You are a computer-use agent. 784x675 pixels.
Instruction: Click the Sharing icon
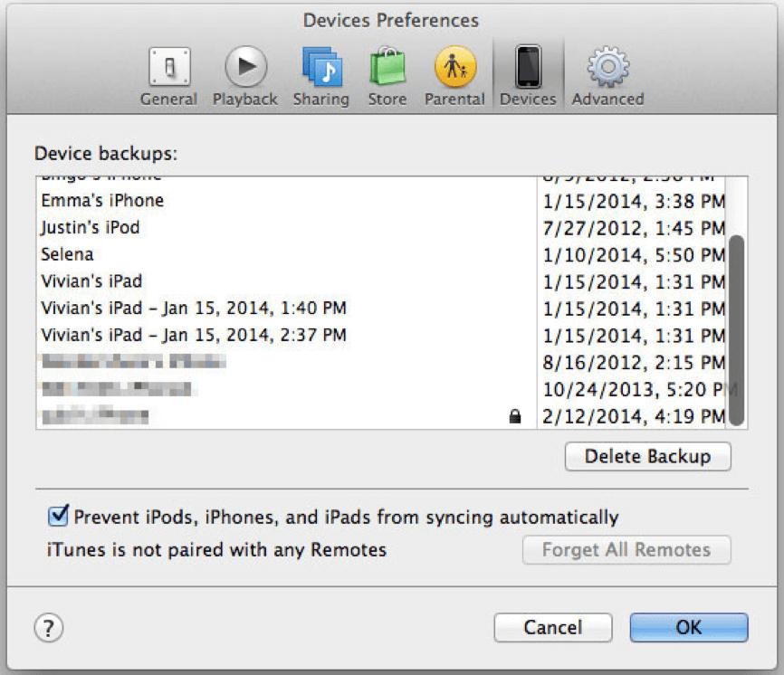(x=320, y=68)
